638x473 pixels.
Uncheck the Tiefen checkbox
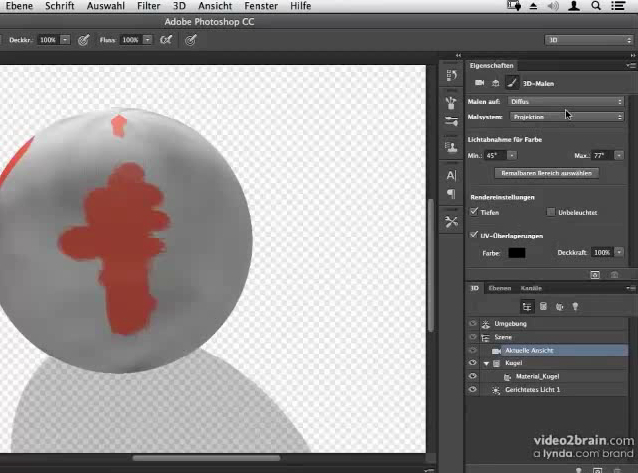tap(474, 212)
